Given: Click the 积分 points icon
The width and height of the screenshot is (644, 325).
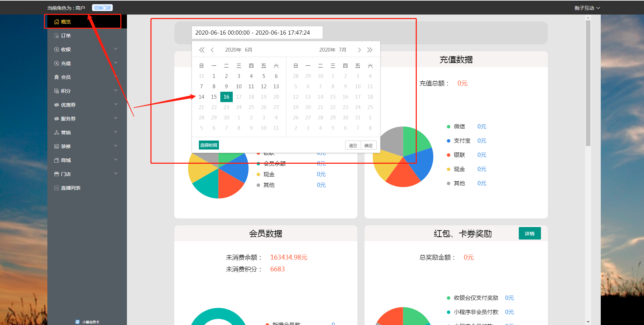Looking at the screenshot, I should [57, 91].
